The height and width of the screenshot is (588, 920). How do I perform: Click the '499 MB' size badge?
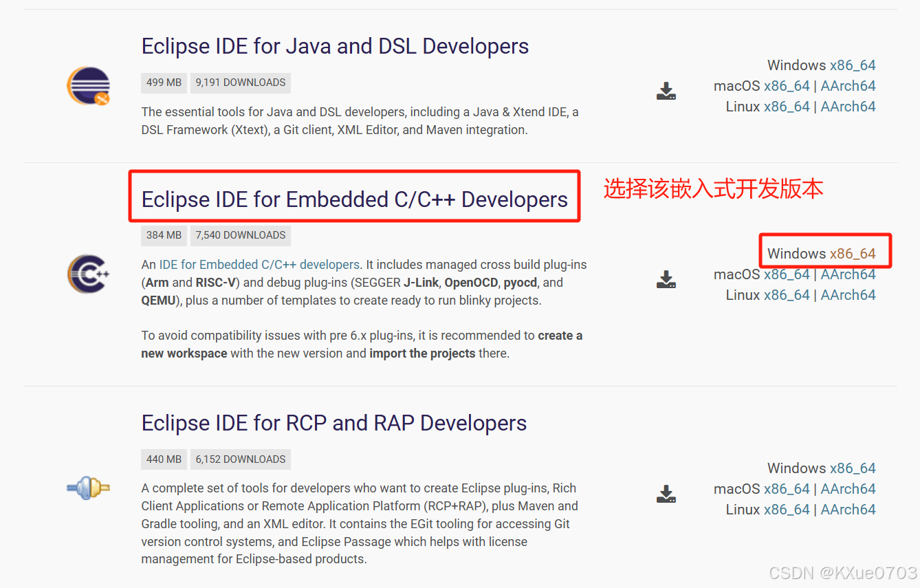(164, 83)
